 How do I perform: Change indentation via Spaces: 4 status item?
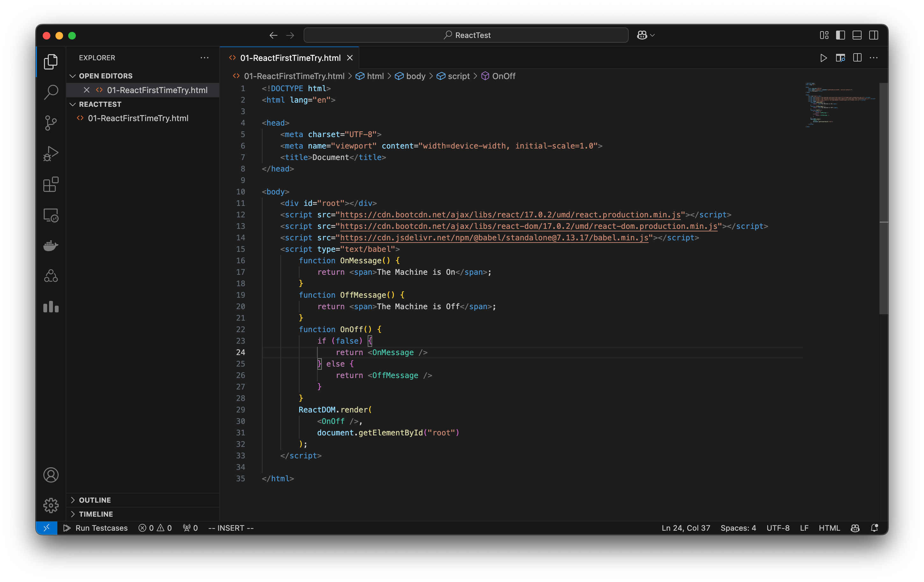(x=738, y=528)
